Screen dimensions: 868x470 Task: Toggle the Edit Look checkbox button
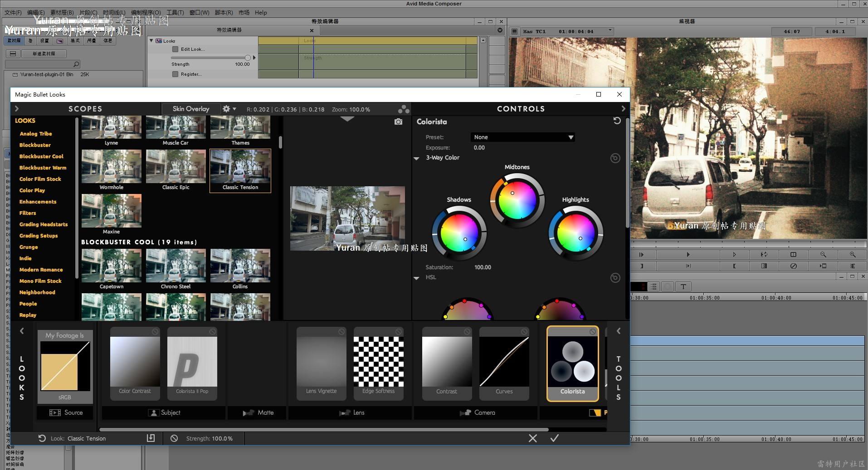pos(175,49)
